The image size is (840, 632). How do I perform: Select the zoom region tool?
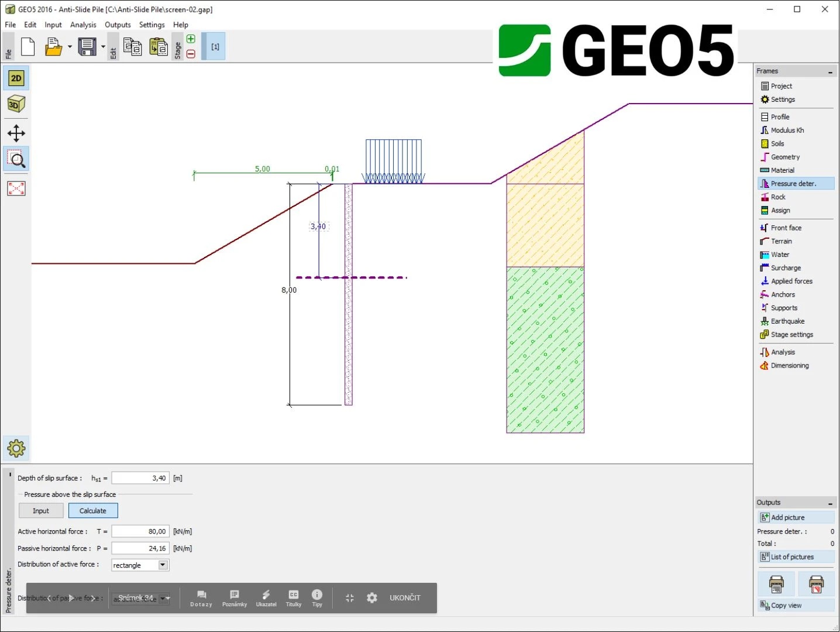click(16, 159)
